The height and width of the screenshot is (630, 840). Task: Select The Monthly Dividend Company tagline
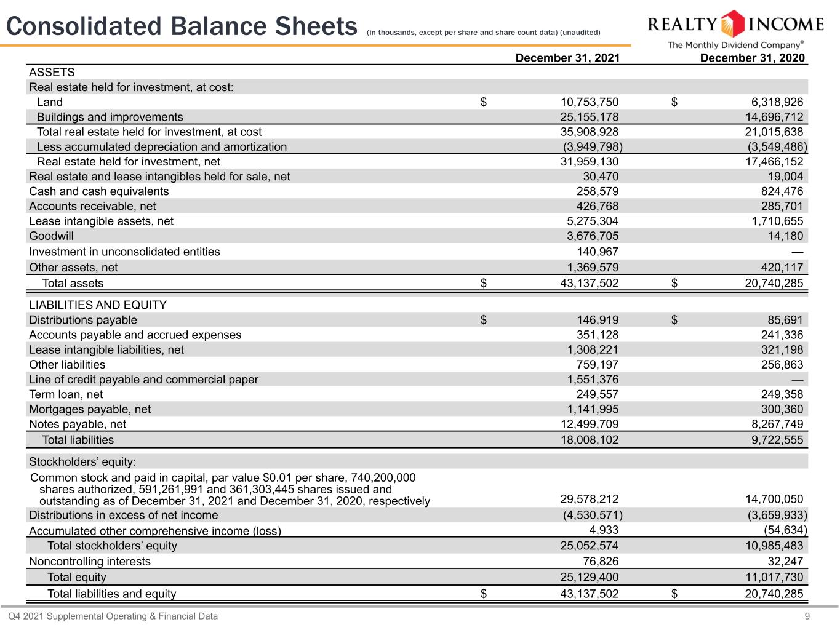pos(735,45)
